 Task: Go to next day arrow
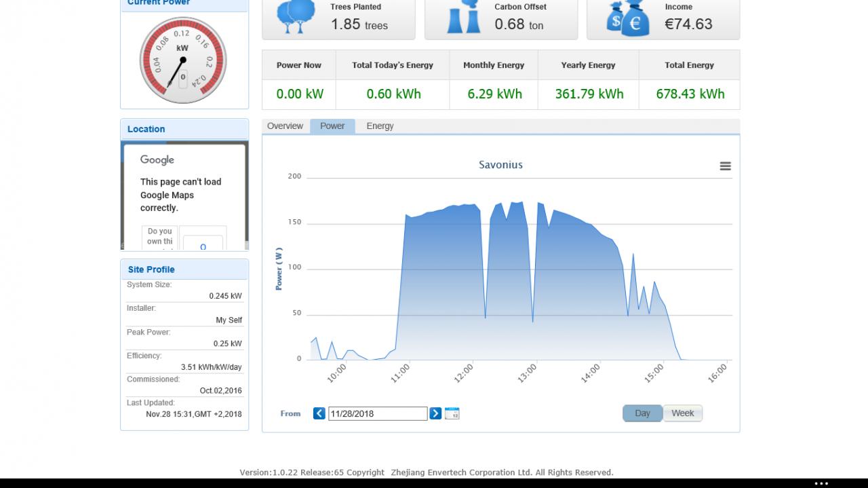click(x=435, y=413)
